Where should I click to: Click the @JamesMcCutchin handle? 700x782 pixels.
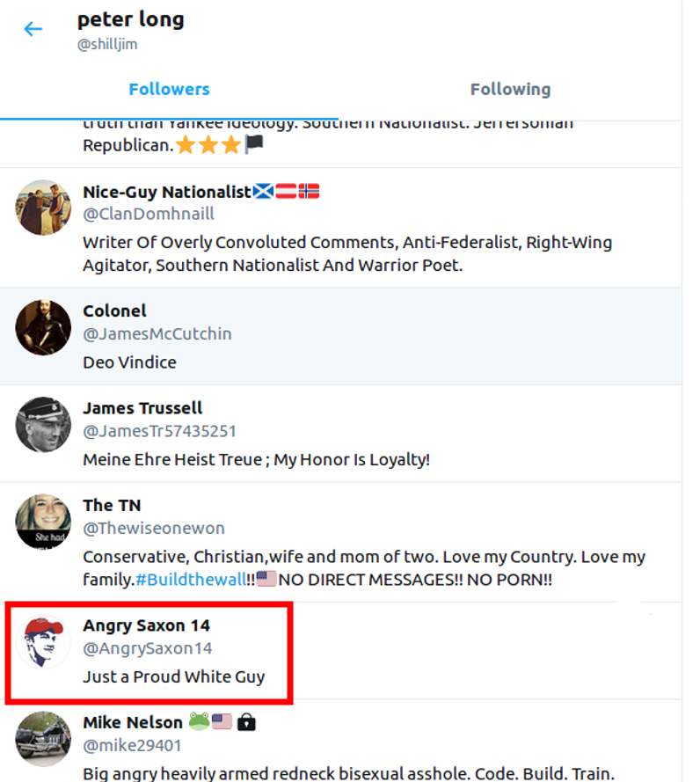click(157, 333)
